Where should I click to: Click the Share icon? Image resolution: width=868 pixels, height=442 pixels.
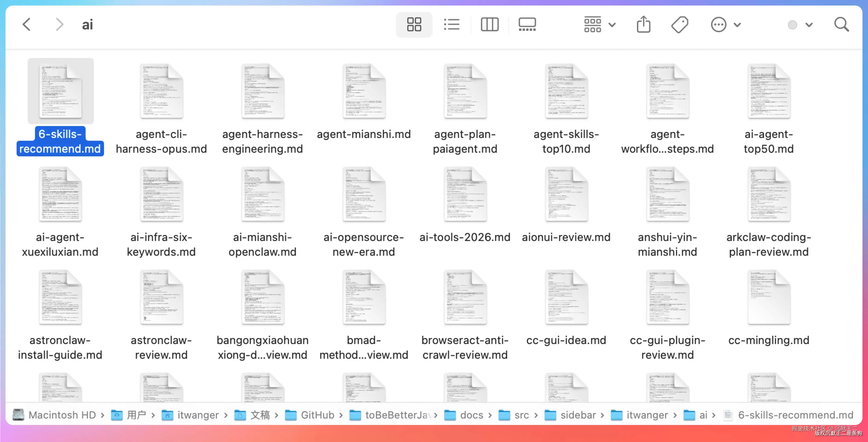[x=643, y=25]
